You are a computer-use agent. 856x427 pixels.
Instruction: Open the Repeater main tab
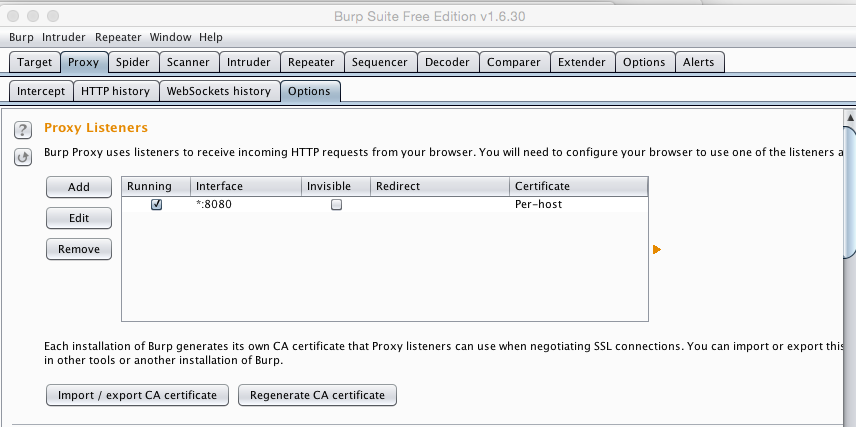(x=311, y=62)
